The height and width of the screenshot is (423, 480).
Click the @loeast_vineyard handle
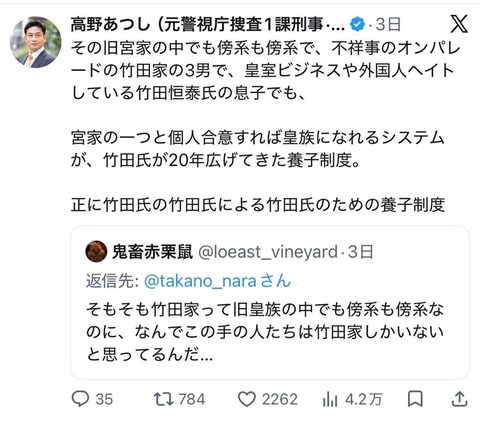268,252
